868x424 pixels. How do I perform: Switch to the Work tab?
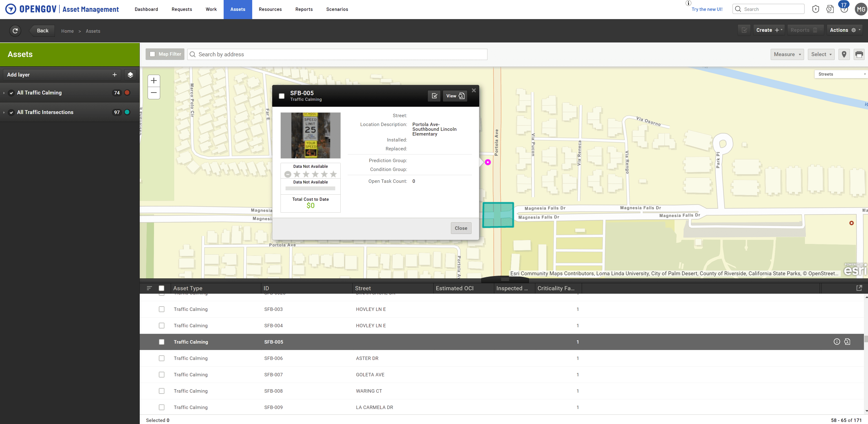coord(211,10)
